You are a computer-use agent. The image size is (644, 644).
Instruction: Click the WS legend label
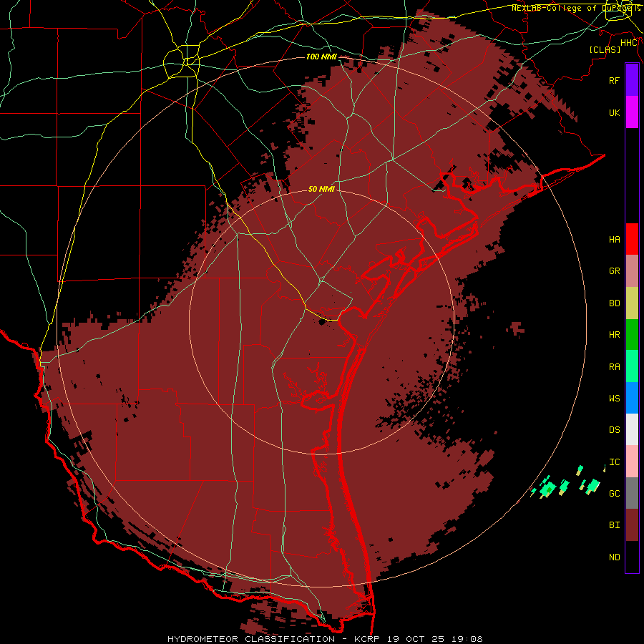(x=614, y=399)
